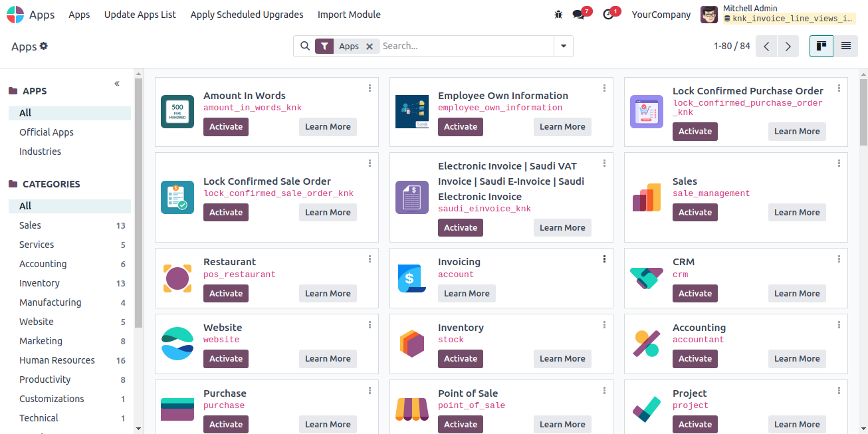Viewport: 868px width, 434px height.
Task: Open Update Apps List menu
Action: (140, 15)
